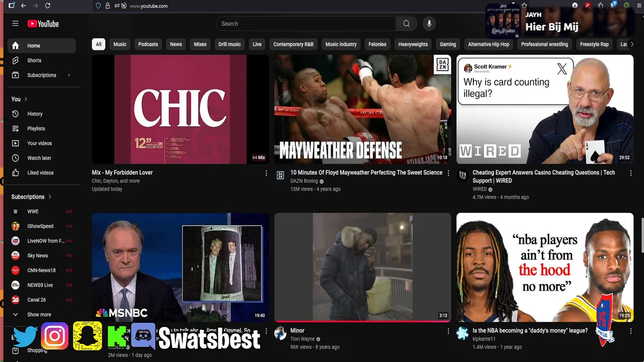
Task: Reload the page in the browser
Action: click(x=48, y=6)
